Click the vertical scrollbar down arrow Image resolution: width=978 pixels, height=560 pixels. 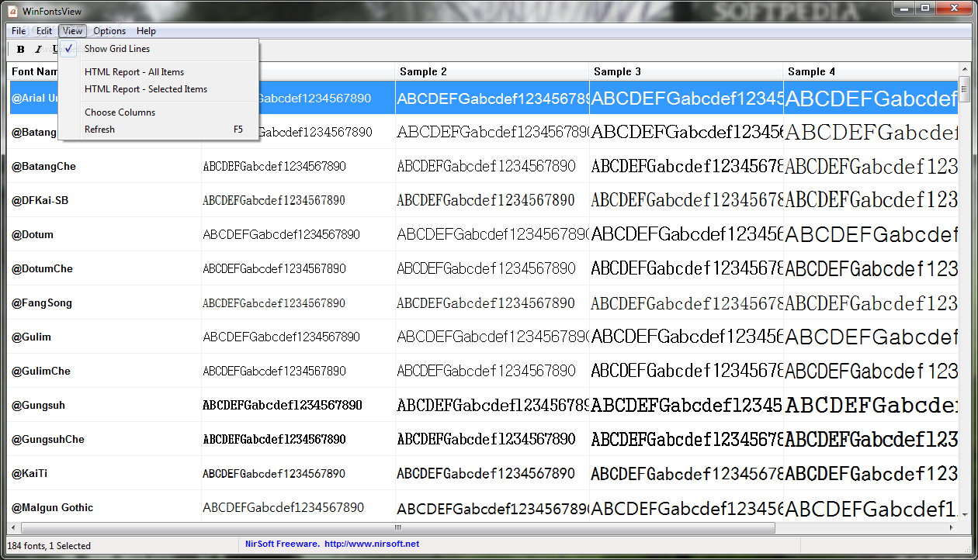pyautogui.click(x=965, y=514)
